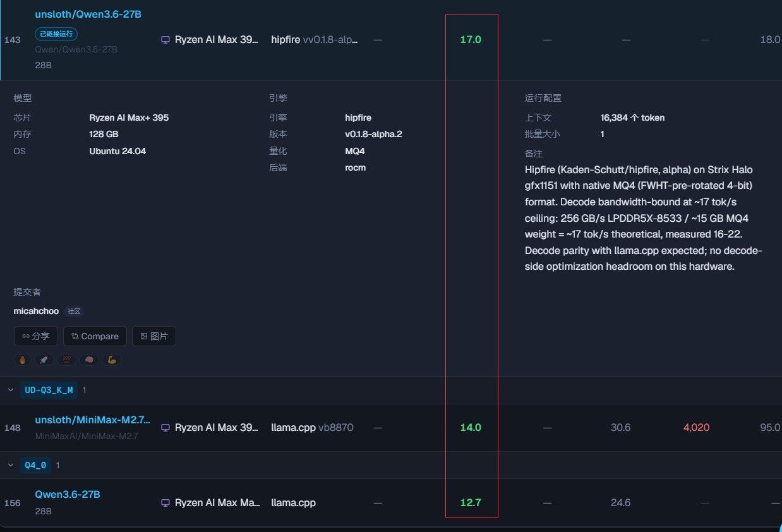This screenshot has width=782, height=532.
Task: Click row number 156
Action: (12, 503)
